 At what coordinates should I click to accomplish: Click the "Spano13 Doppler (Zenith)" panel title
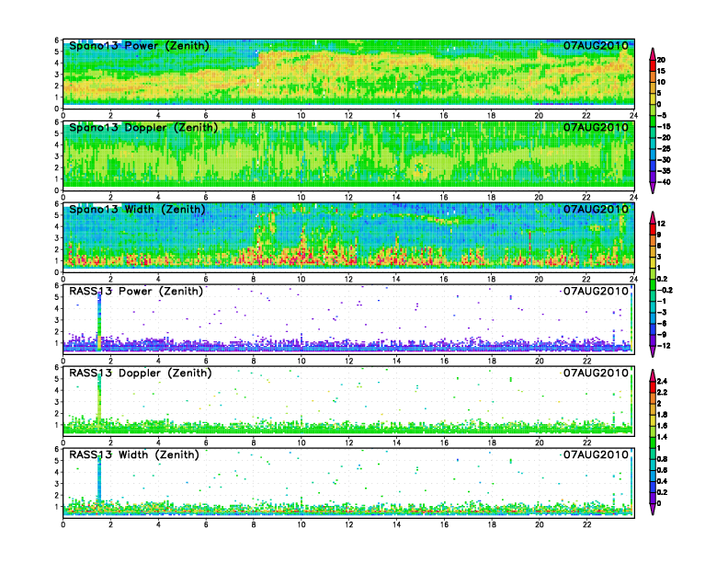click(x=143, y=128)
